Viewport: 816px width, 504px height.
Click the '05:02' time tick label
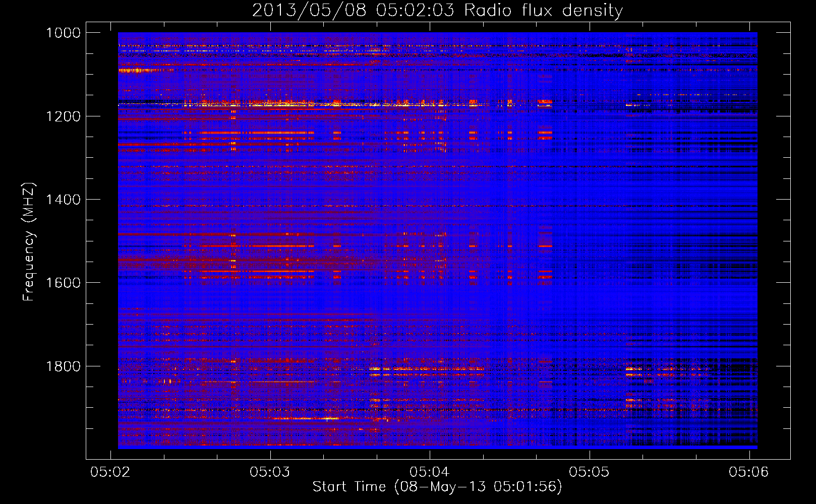(110, 472)
